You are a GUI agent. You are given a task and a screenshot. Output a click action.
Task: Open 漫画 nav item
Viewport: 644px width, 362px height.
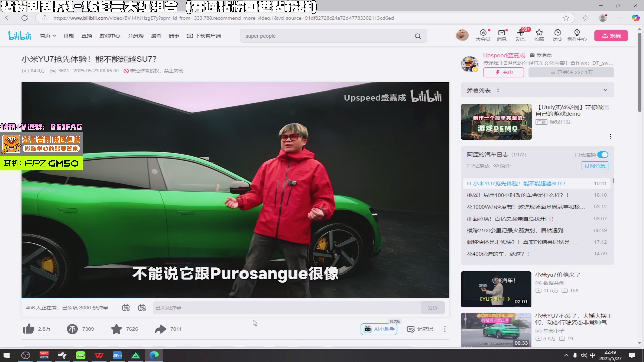156,36
